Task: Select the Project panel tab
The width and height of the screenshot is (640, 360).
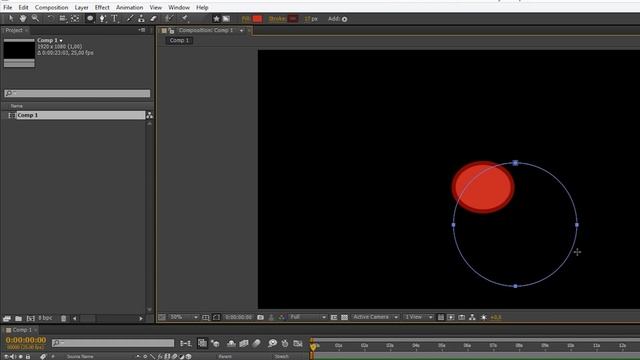Action: (14, 30)
